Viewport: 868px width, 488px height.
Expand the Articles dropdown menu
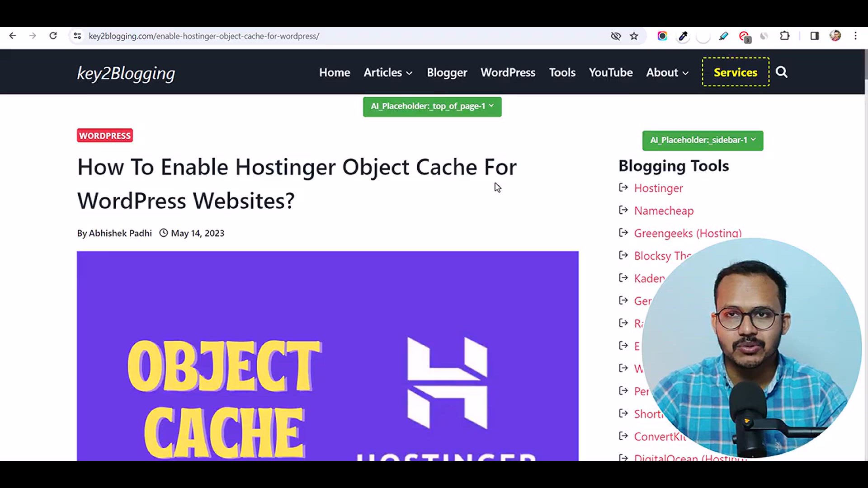coord(388,72)
